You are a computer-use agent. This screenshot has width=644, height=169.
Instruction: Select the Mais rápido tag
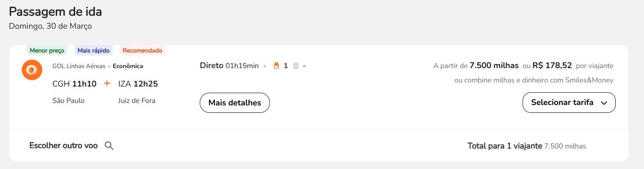(94, 50)
